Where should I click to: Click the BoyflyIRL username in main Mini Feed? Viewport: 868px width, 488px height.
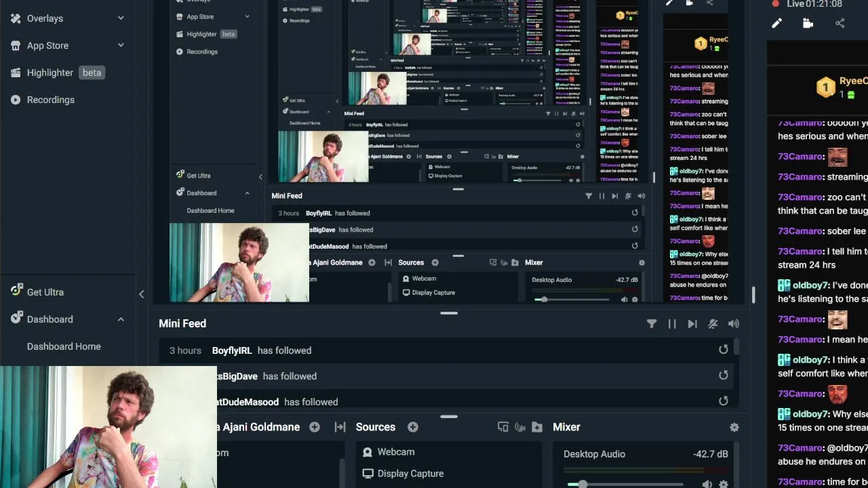click(x=232, y=350)
